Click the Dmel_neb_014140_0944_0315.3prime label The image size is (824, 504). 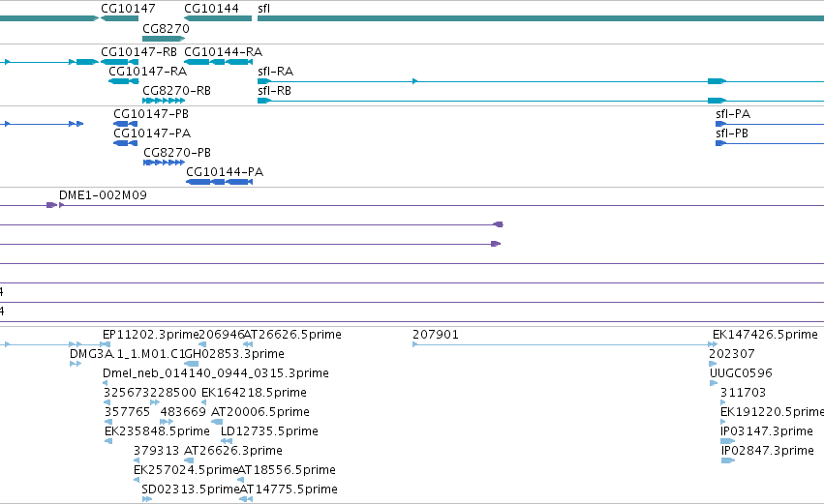pyautogui.click(x=216, y=372)
